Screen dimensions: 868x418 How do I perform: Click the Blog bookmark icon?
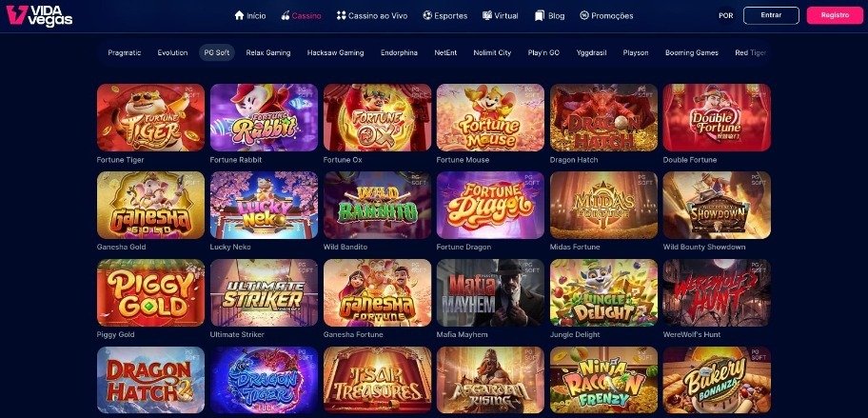pyautogui.click(x=540, y=15)
